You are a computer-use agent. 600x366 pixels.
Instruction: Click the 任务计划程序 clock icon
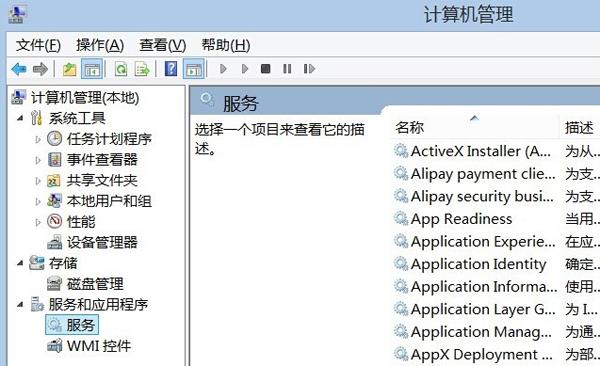click(x=54, y=139)
